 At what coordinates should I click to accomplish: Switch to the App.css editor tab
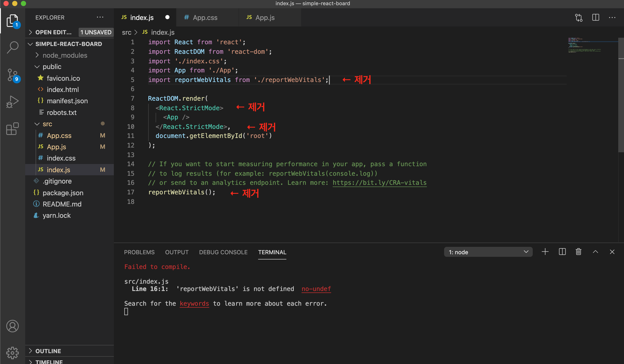coord(205,18)
